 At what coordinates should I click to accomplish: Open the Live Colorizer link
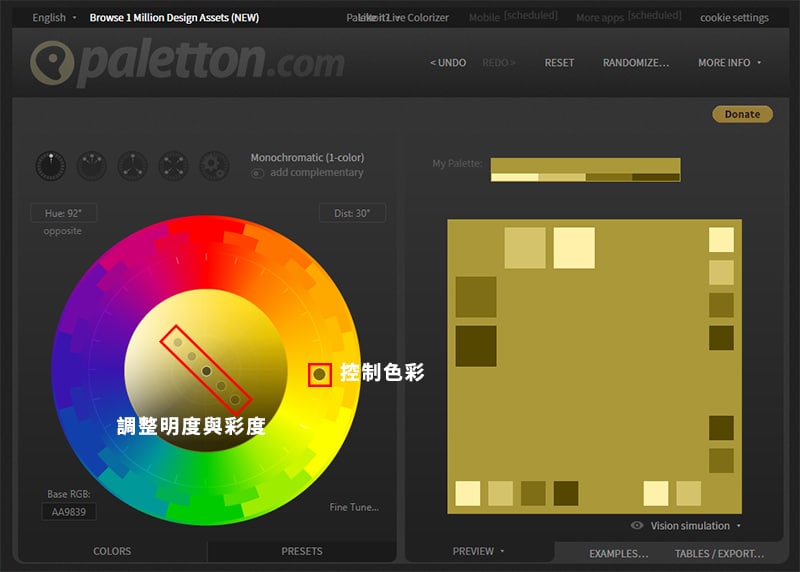tap(419, 18)
